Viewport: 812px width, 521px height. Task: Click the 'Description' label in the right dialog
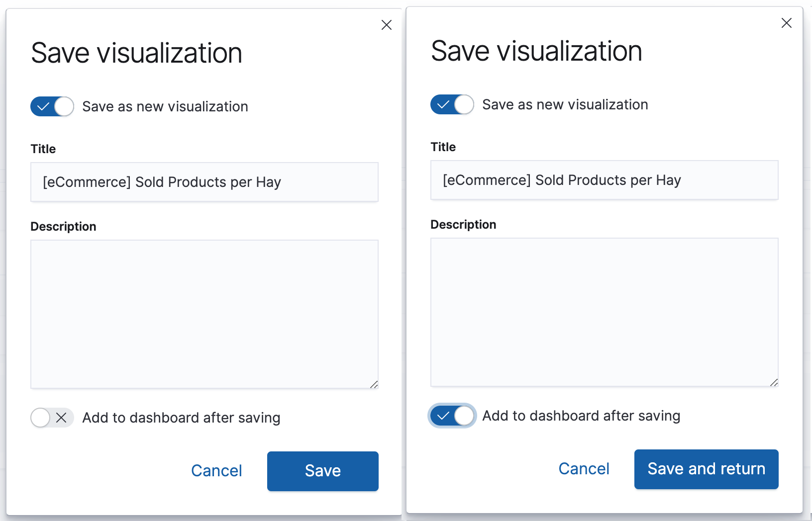(x=463, y=225)
